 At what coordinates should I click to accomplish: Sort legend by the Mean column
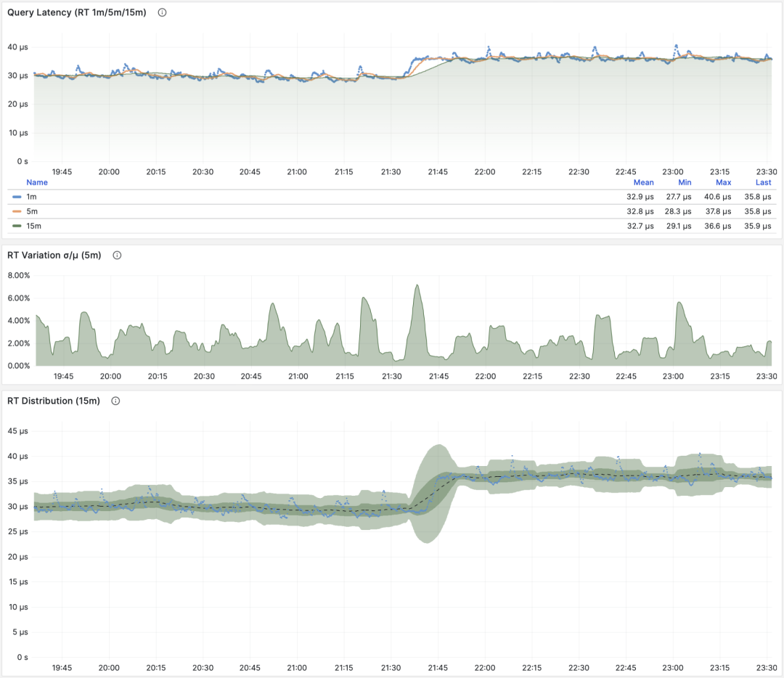point(643,183)
